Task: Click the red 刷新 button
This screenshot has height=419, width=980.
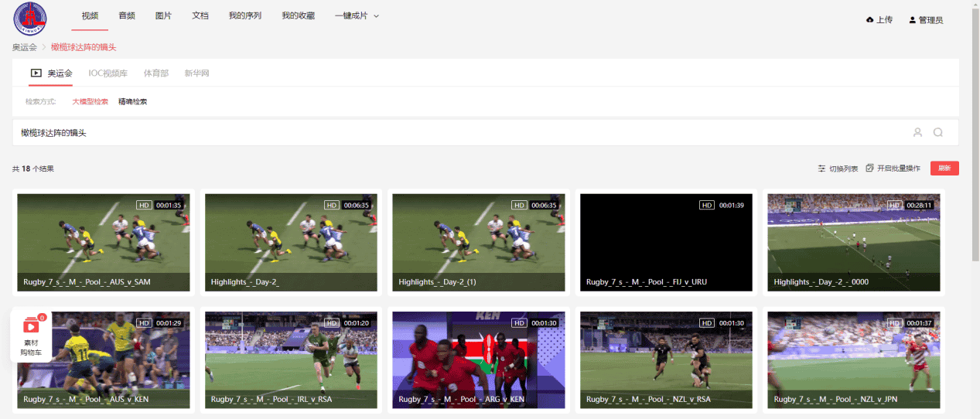Action: tap(944, 169)
